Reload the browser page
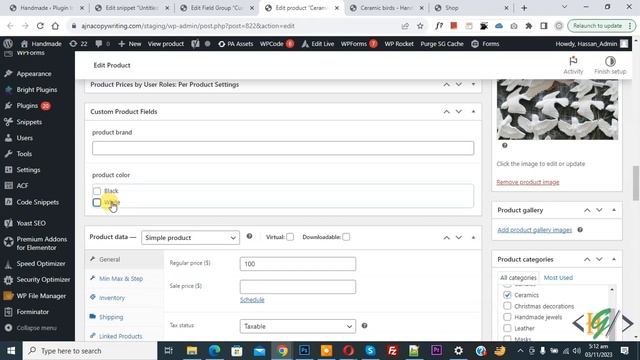This screenshot has width=640, height=360. coord(40,26)
